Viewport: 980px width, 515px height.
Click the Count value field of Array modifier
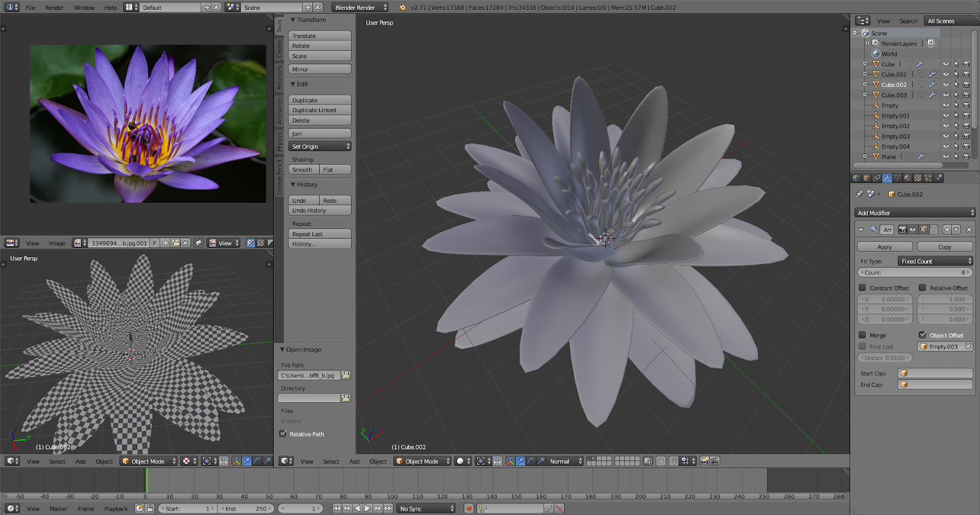point(915,273)
